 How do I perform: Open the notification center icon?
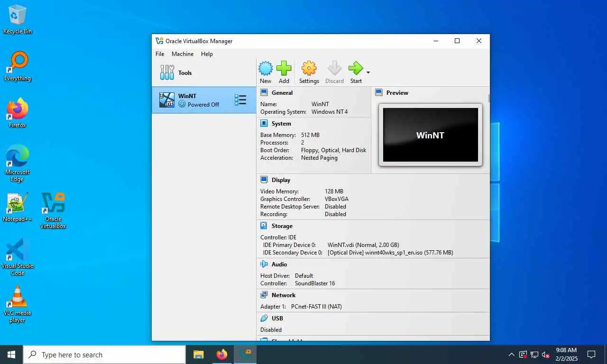pos(591,355)
